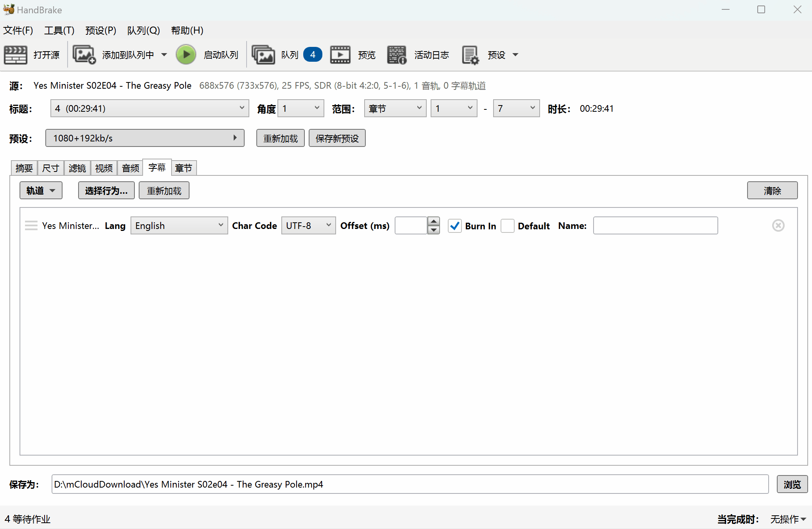Viewport: 812px width, 529px height.
Task: Open the Queue panel icon
Action: (x=263, y=55)
